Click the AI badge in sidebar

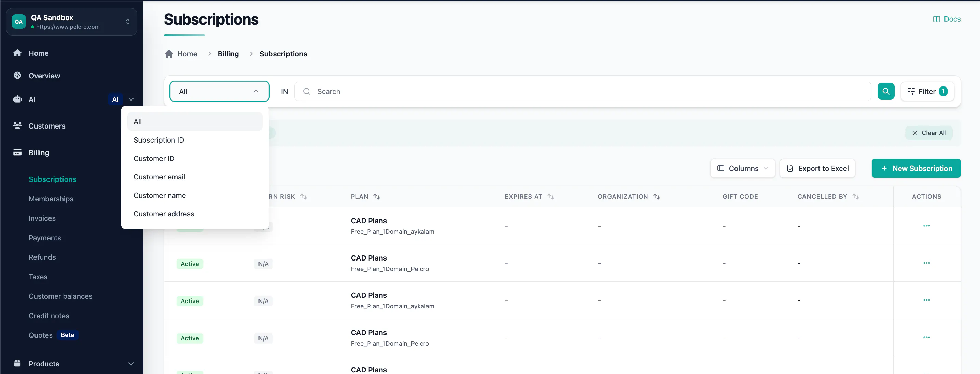115,99
